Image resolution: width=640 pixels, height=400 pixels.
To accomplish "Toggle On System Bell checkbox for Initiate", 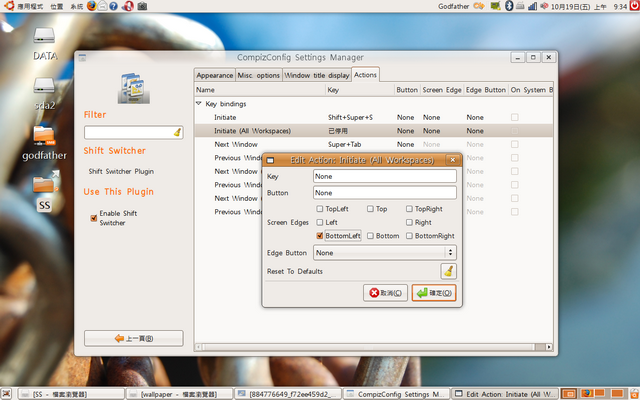I will pyautogui.click(x=515, y=117).
